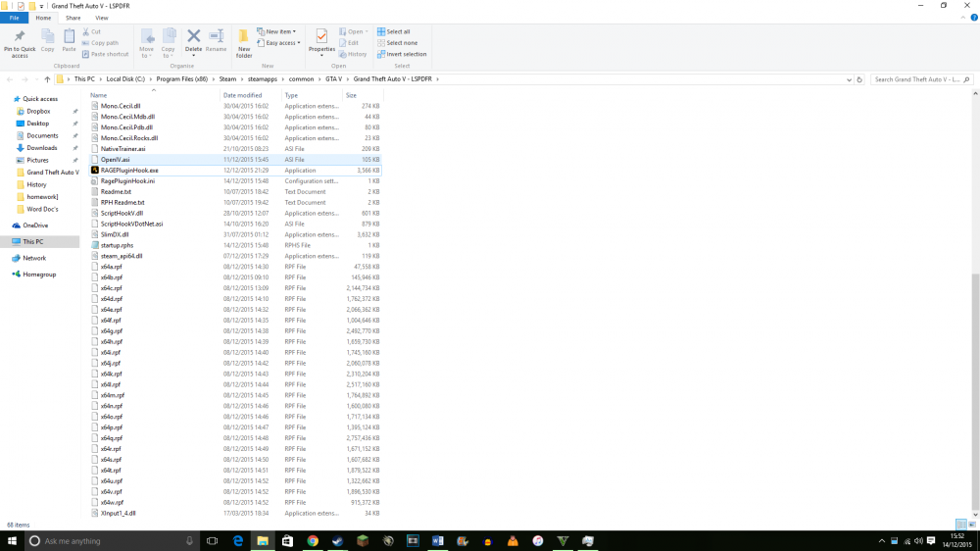980x551 pixels.
Task: Click the volume icon in system tray
Action: [x=918, y=541]
